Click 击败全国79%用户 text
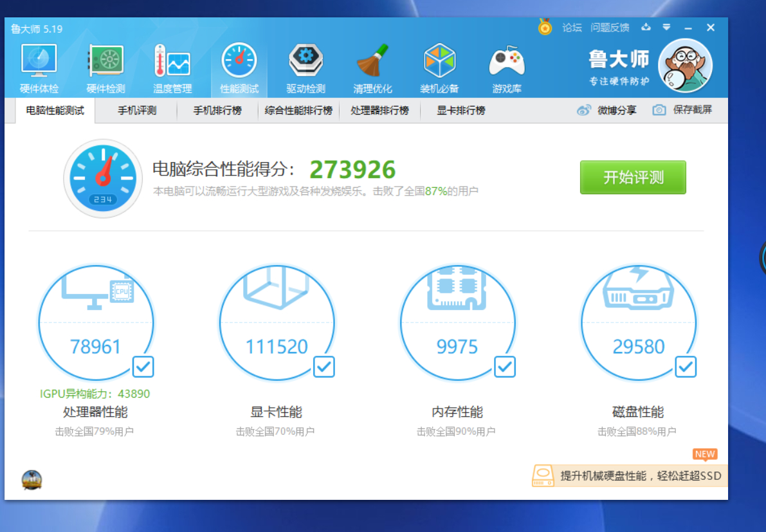This screenshot has height=532, width=766. click(x=95, y=432)
